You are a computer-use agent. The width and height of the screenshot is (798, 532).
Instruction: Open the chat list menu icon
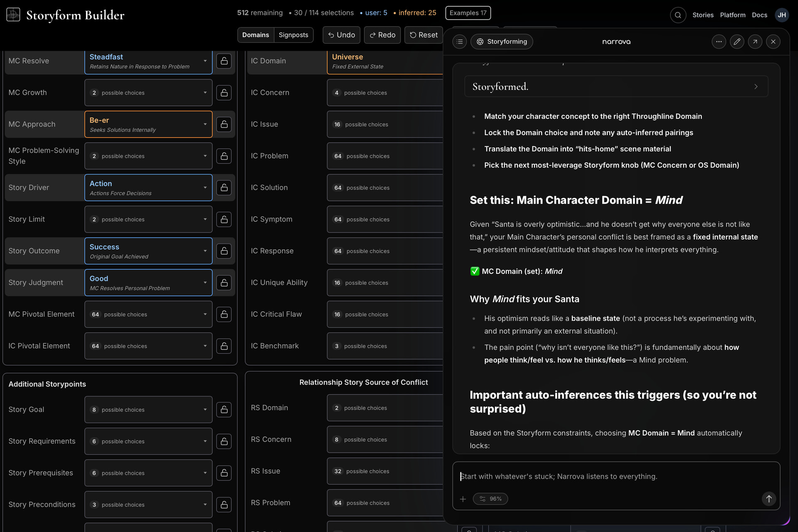[459, 42]
